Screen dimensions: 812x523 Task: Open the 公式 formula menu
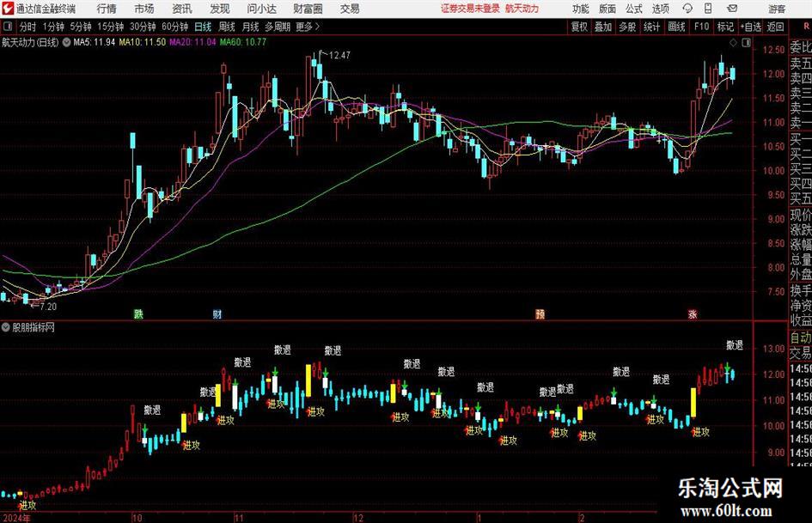634,9
